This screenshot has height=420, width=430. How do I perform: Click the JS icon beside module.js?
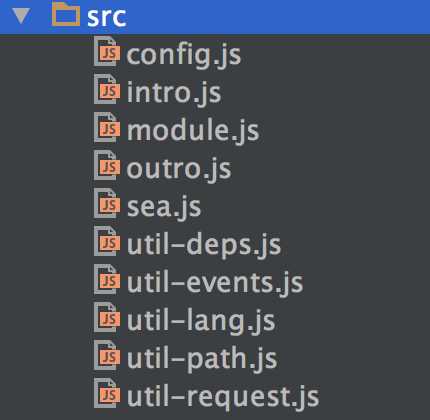(x=107, y=128)
